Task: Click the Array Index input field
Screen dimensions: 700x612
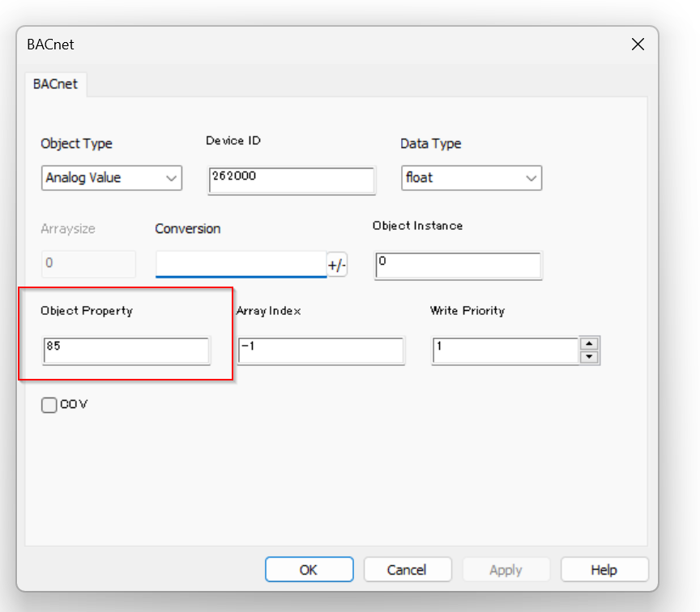Action: coord(321,351)
